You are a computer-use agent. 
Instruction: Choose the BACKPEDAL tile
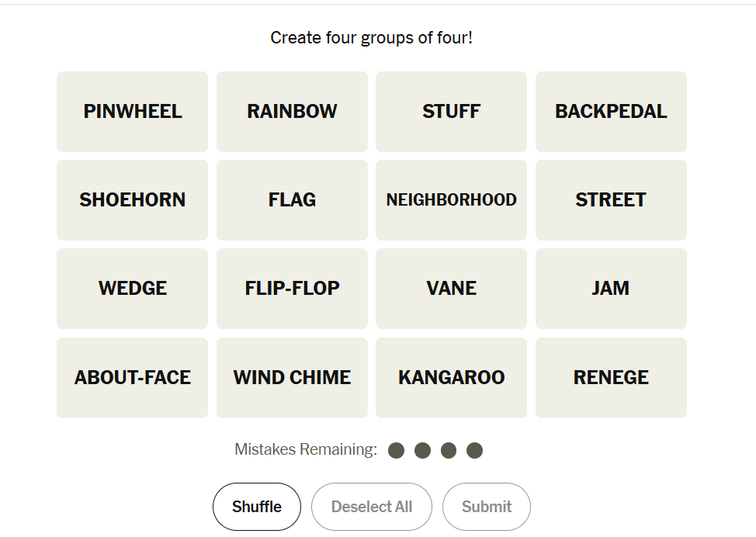pos(611,112)
